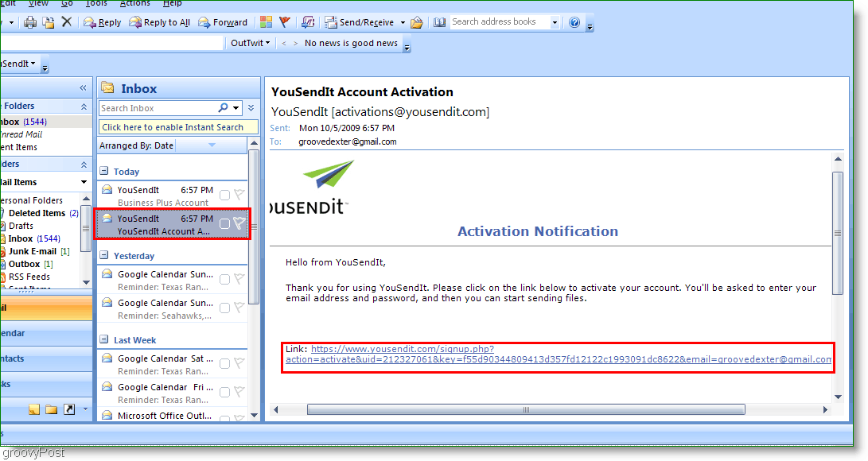This screenshot has height=461, width=868.
Task: Click Arranged By: Date header
Action: 136,145
